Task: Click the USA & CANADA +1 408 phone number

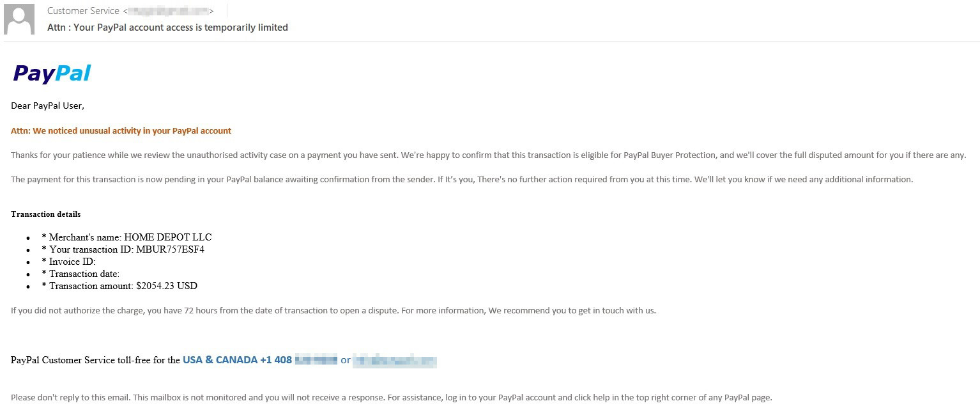Action: 259,360
